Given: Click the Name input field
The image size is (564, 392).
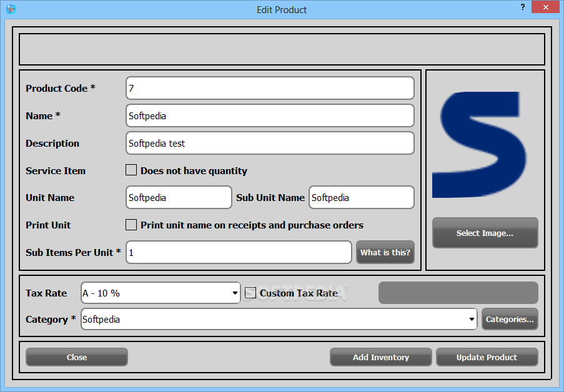Looking at the screenshot, I should [270, 116].
